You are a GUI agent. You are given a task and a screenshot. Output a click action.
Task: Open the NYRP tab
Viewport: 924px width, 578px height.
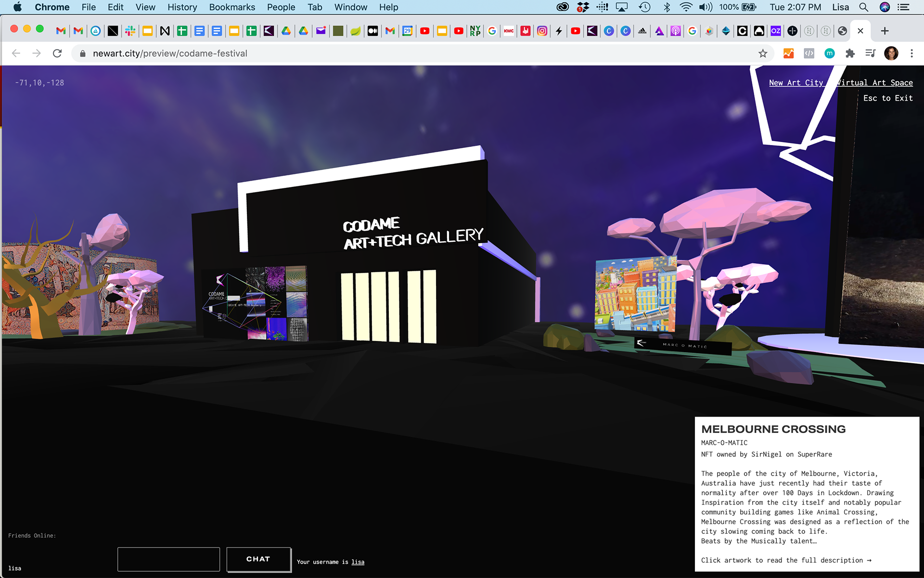(475, 31)
